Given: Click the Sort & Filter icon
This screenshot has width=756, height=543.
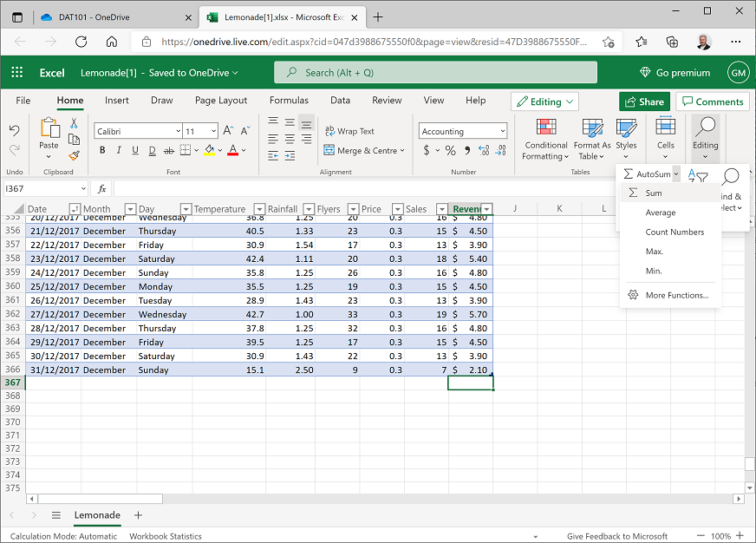Looking at the screenshot, I should 698,176.
